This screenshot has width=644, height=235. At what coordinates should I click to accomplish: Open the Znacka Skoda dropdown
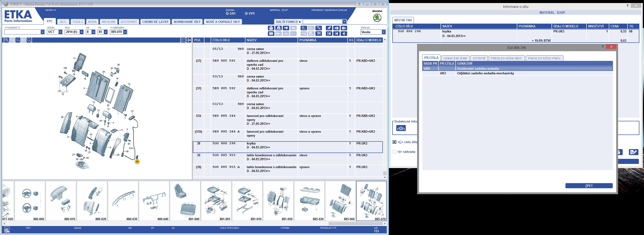tap(384, 32)
